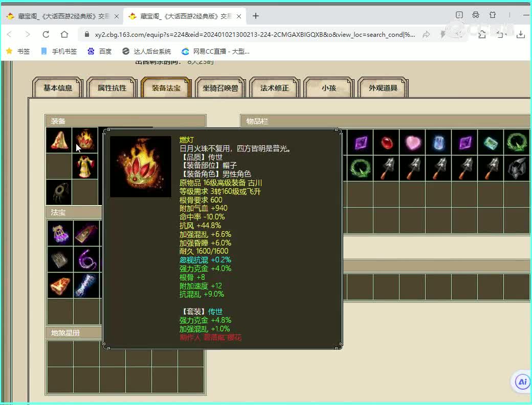The width and height of the screenshot is (532, 405).
Task: Go to the 外观道具 tab
Action: [x=383, y=88]
